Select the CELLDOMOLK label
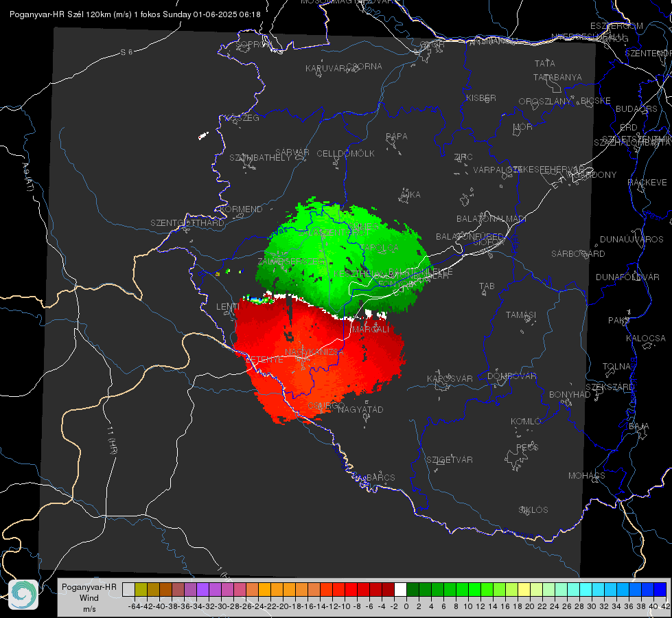 tap(345, 154)
